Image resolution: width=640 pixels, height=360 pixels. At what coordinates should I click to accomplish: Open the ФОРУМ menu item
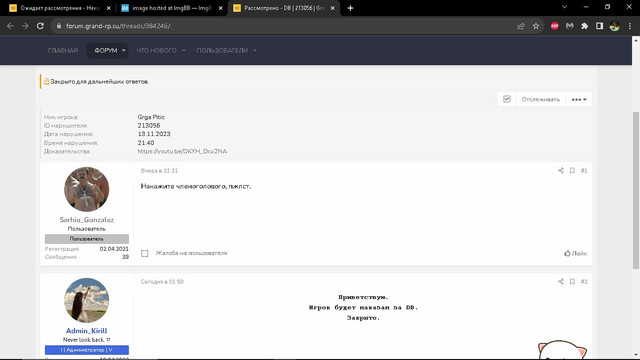106,51
